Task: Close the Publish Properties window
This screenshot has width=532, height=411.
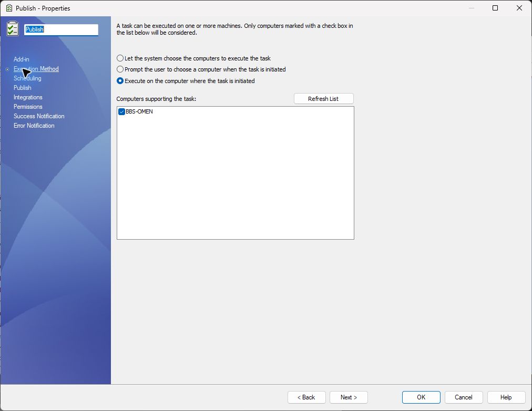Action: click(x=519, y=8)
